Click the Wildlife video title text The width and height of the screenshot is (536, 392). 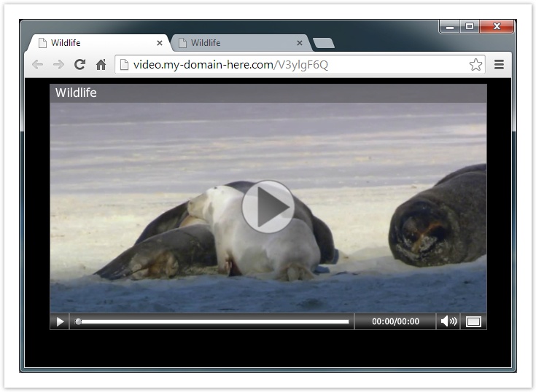click(x=76, y=93)
